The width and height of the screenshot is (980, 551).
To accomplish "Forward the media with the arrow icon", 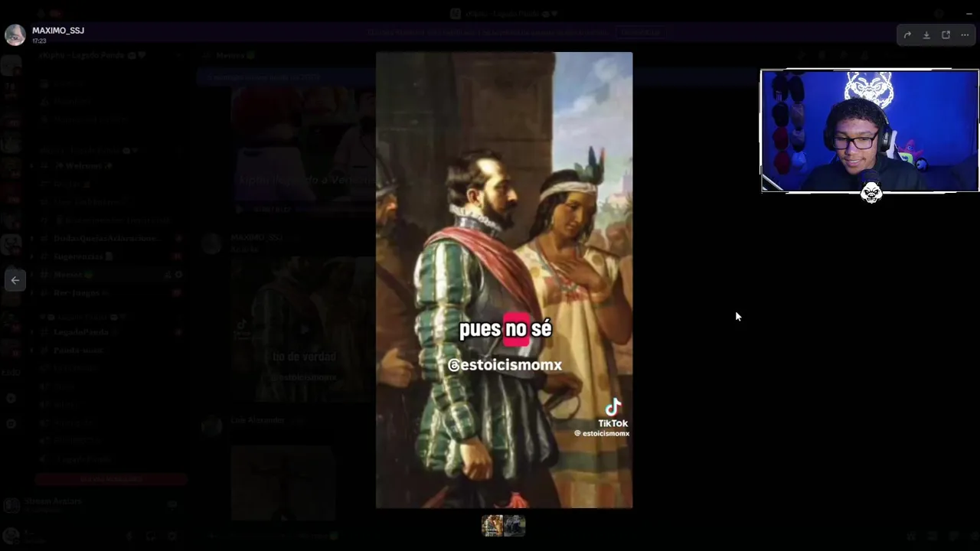I will [x=907, y=35].
